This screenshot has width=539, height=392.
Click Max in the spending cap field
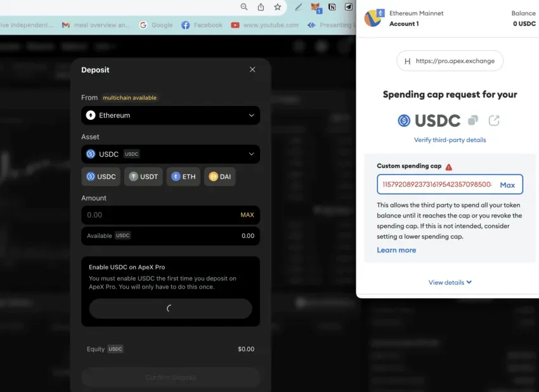[507, 185]
